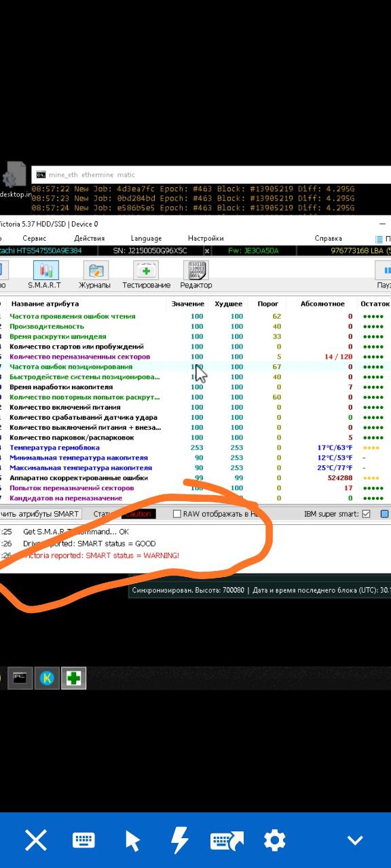Switch to the Victoria green cross taskbar icon
Image resolution: width=391 pixels, height=868 pixels.
[x=73, y=678]
